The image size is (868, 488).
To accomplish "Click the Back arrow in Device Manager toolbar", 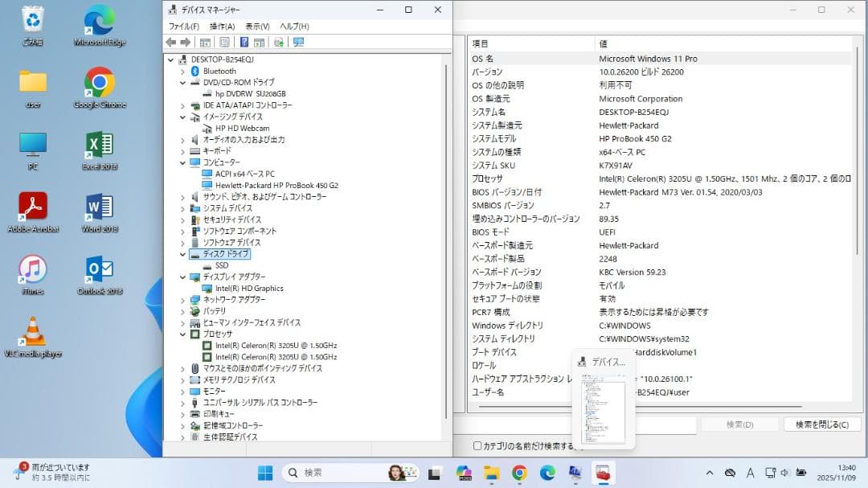I will coord(171,42).
